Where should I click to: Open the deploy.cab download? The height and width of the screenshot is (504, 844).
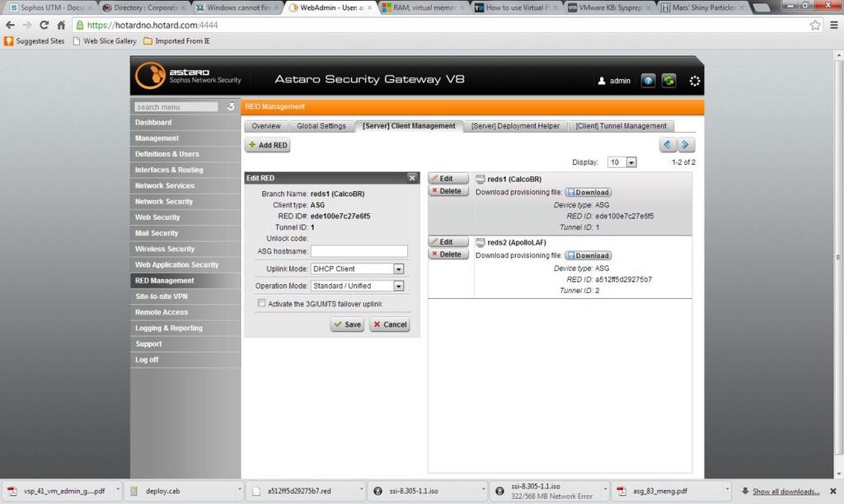pyautogui.click(x=181, y=491)
